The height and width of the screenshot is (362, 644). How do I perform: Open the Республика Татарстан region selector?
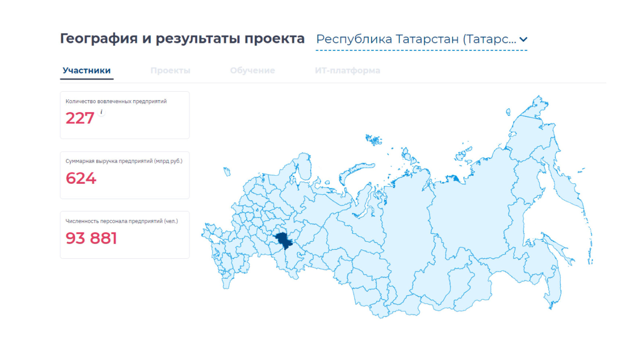coord(416,39)
